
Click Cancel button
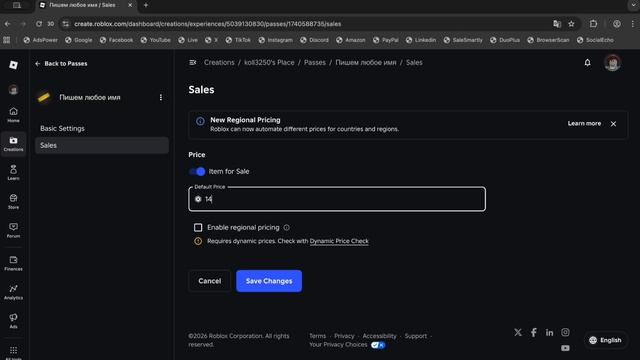click(210, 281)
